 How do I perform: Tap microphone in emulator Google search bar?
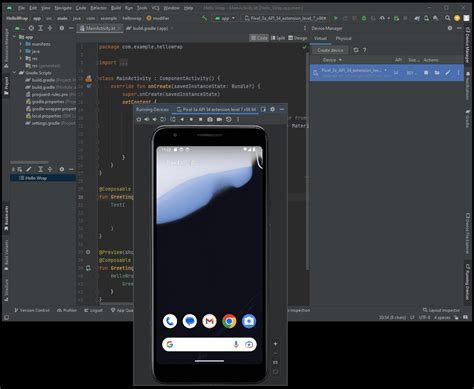pyautogui.click(x=236, y=344)
